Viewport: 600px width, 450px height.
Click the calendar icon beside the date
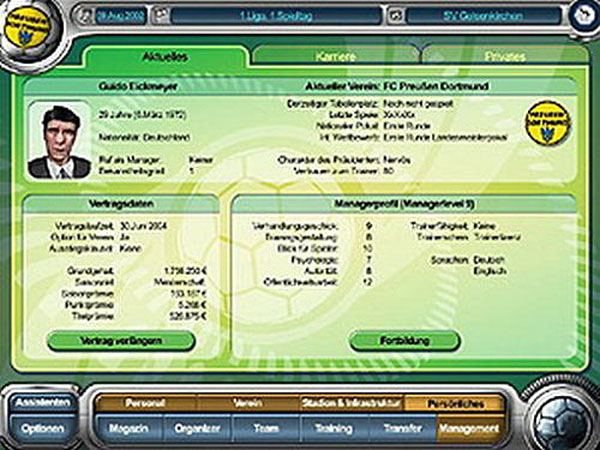pos(83,16)
